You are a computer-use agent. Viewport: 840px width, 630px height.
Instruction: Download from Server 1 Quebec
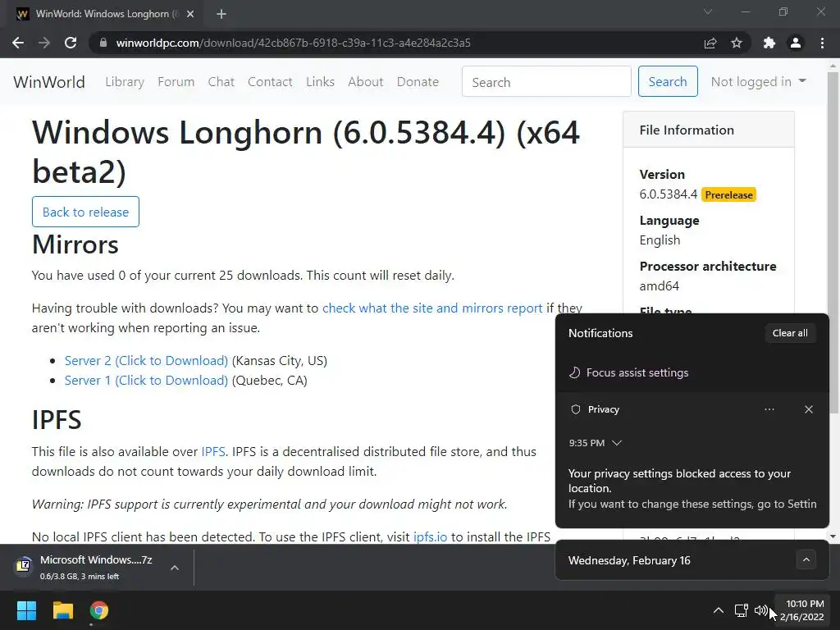point(146,381)
